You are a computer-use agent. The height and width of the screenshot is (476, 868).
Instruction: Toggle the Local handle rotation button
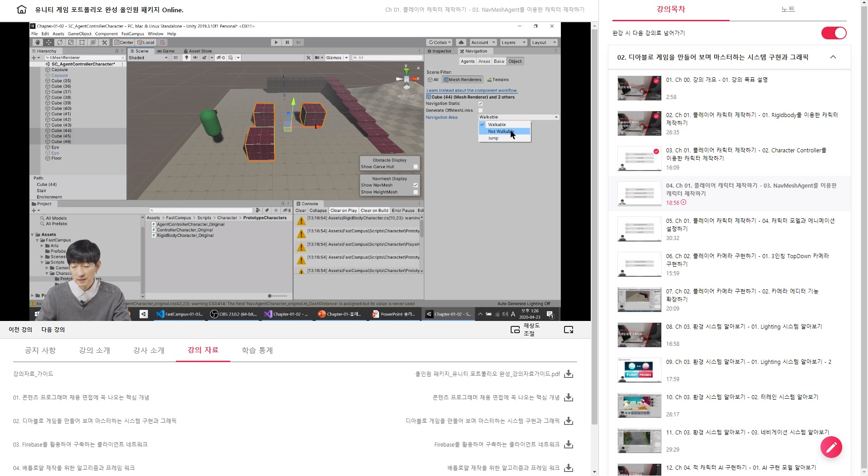(146, 42)
